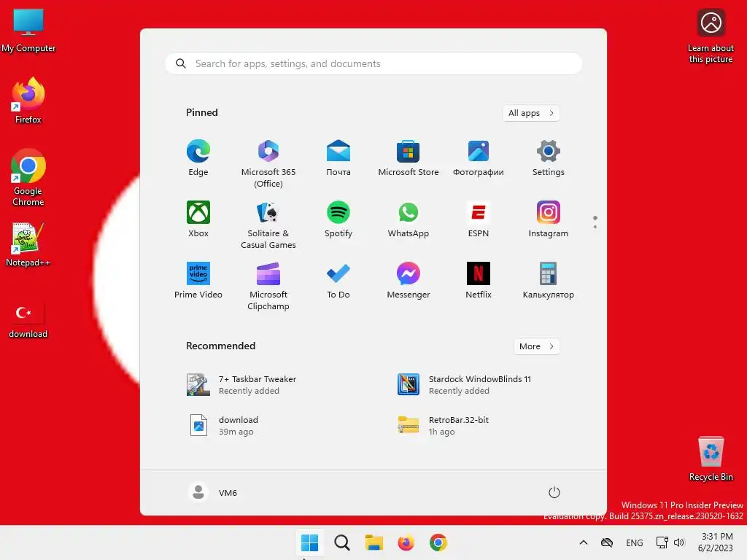Open Instagram from pinned apps

click(549, 219)
